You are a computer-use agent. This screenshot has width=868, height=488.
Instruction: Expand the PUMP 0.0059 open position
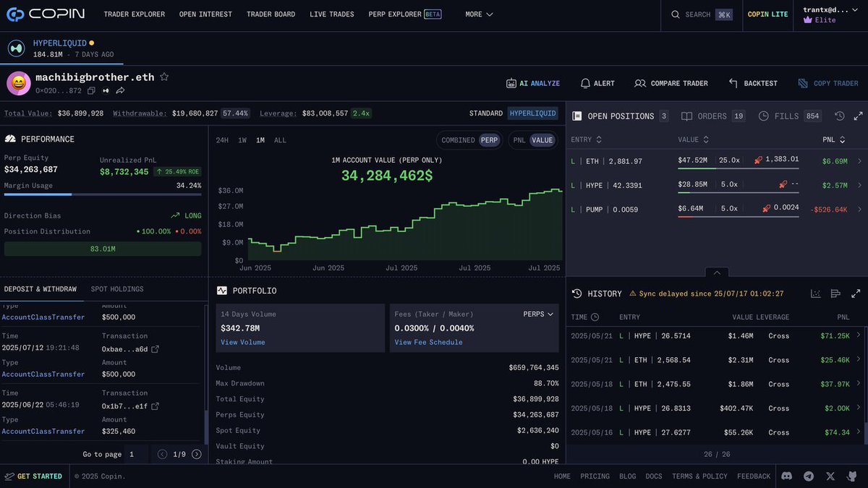pyautogui.click(x=859, y=210)
